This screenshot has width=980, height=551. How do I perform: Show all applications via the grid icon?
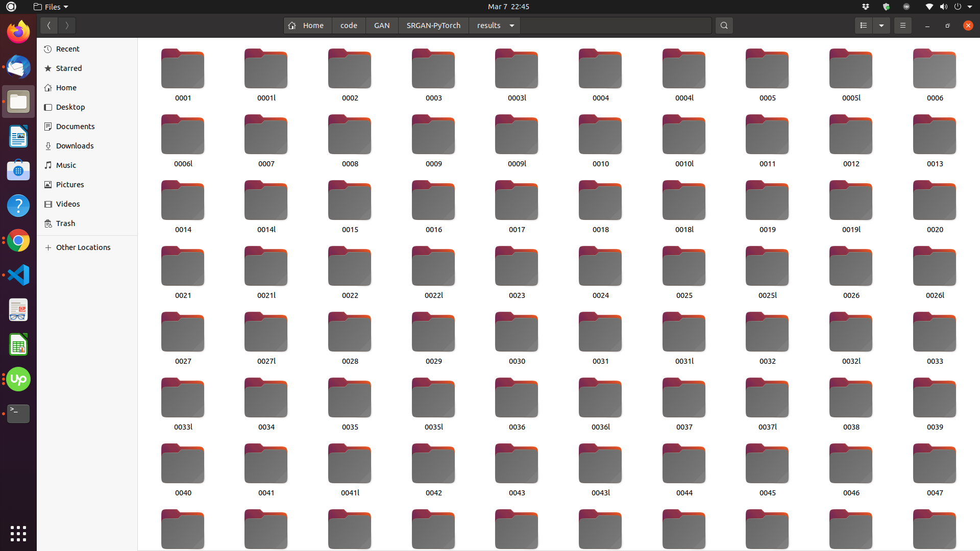[18, 533]
